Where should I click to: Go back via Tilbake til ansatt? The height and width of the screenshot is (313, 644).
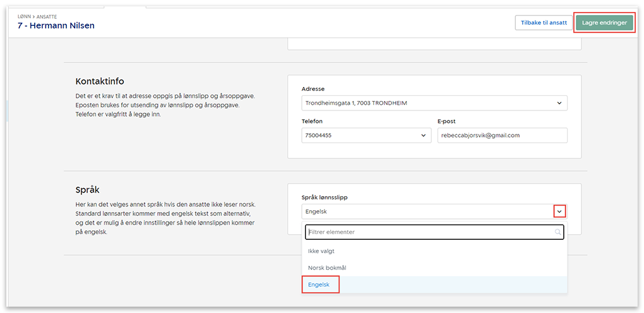click(544, 23)
